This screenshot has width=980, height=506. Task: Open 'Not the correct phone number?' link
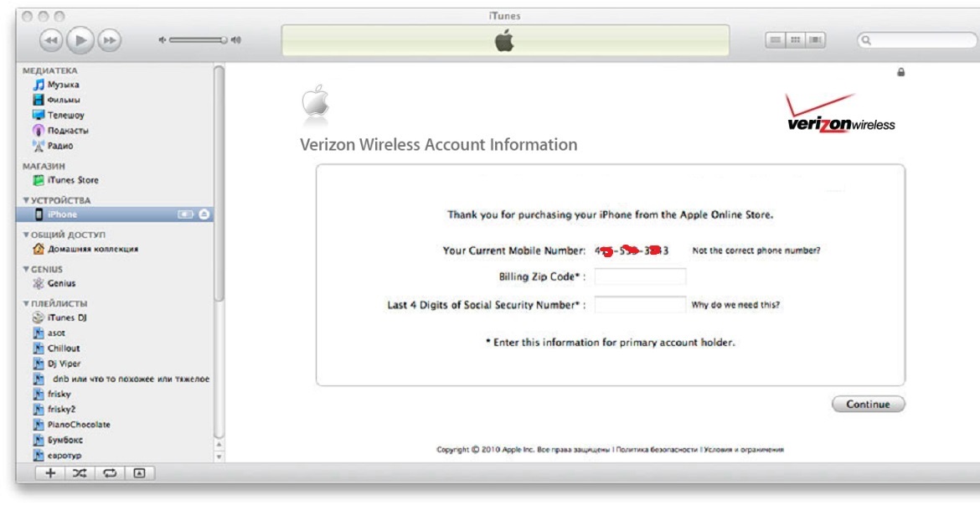(x=756, y=251)
